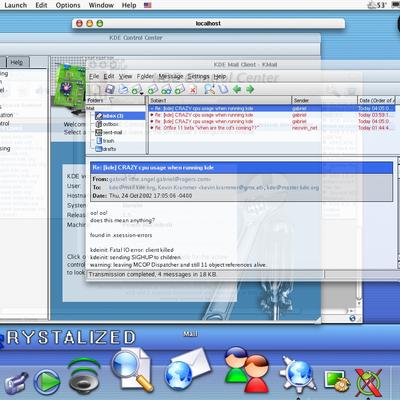Viewport: 400px width, 400px height.
Task: Open the Check Mail dropdown arrow
Action: click(142, 94)
